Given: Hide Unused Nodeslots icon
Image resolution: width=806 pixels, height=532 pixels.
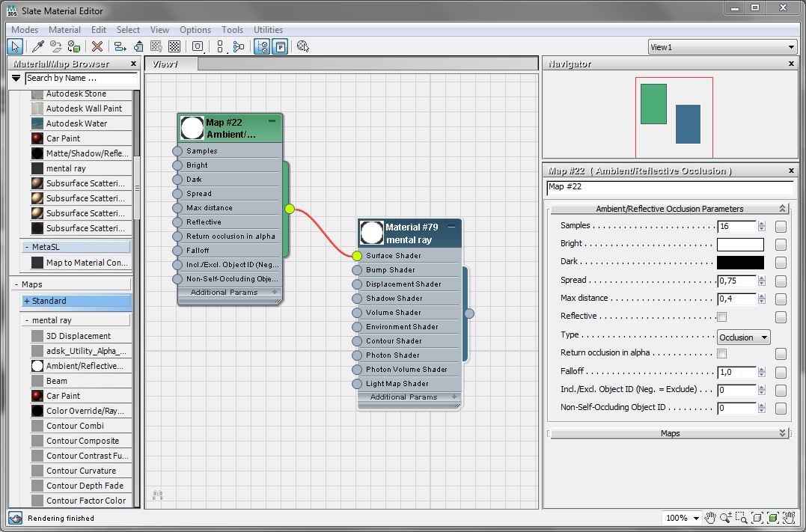Looking at the screenshot, I should 138,47.
